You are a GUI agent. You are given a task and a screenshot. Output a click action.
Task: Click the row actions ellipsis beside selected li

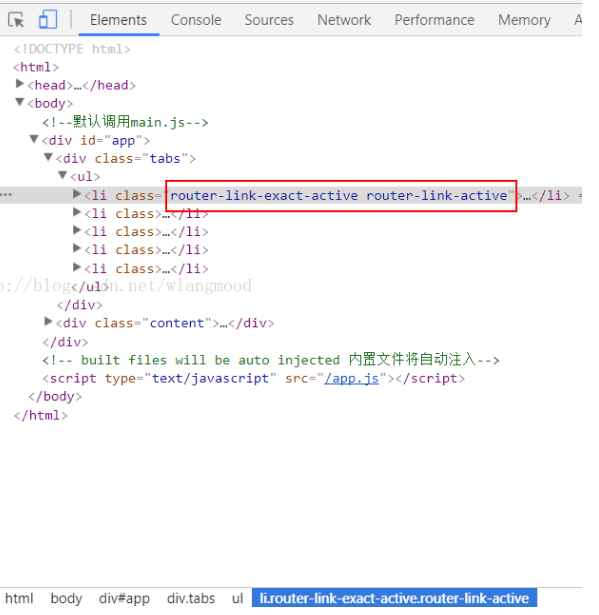click(x=6, y=195)
